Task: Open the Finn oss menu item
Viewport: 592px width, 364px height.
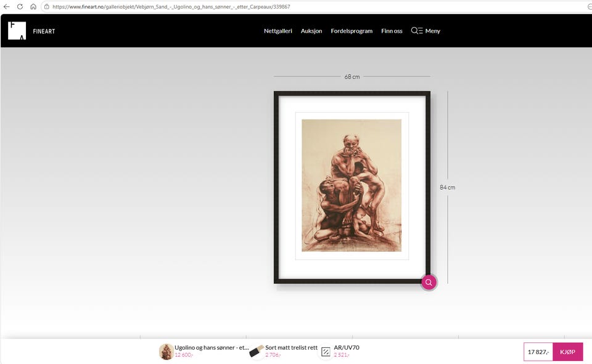Action: tap(392, 31)
